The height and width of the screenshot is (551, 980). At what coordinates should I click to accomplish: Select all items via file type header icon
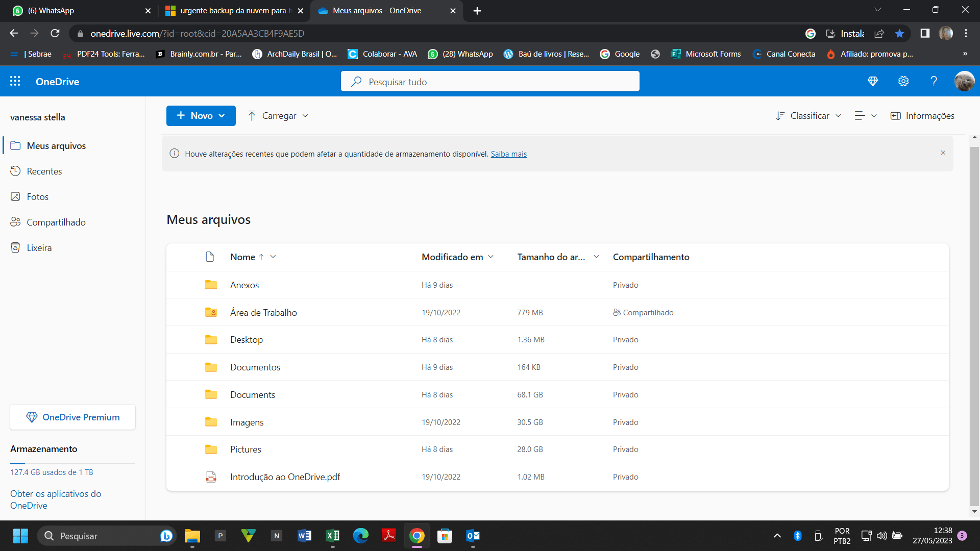[210, 257]
